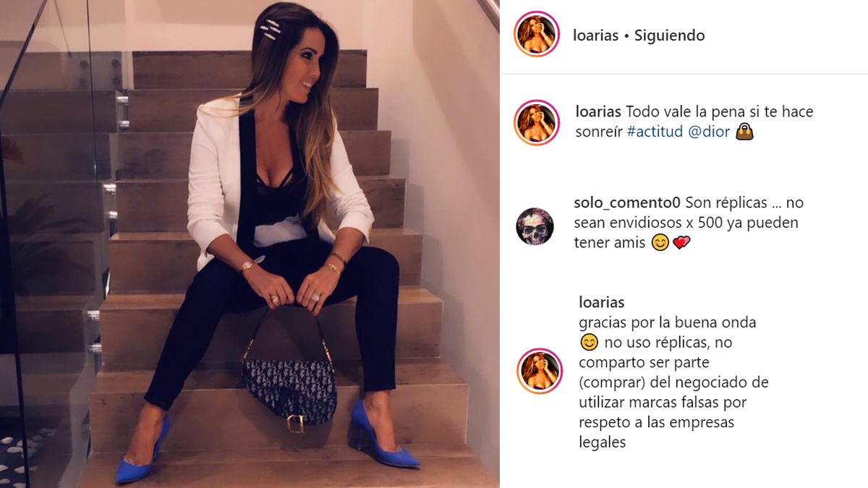Viewport: 868px width, 488px height.
Task: Click the posted photo of woman on stairs
Action: [x=250, y=244]
